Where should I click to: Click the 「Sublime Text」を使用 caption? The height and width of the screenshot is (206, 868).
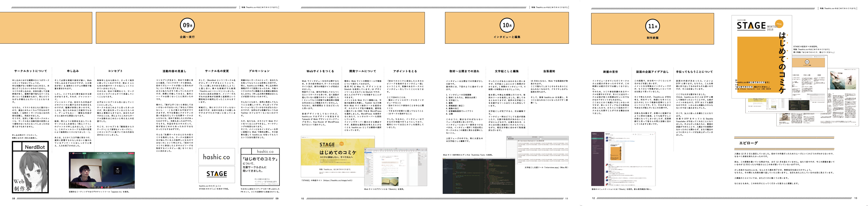(x=468, y=155)
